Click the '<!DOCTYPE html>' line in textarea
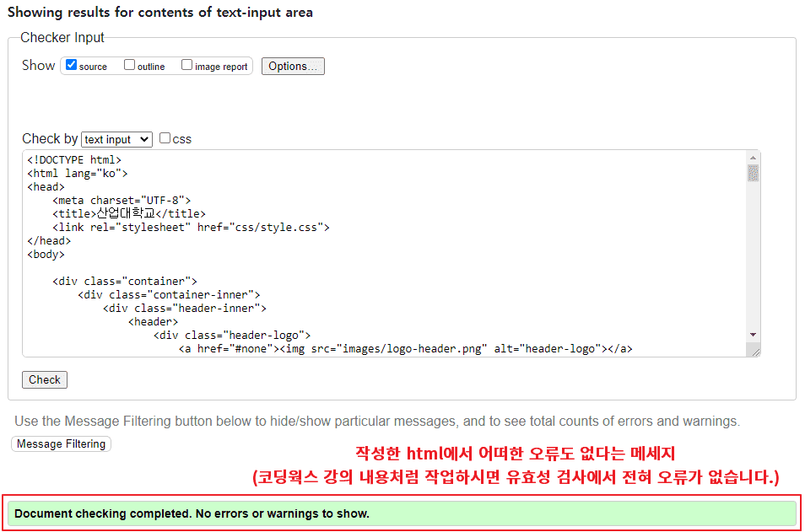The width and height of the screenshot is (805, 532). click(74, 160)
